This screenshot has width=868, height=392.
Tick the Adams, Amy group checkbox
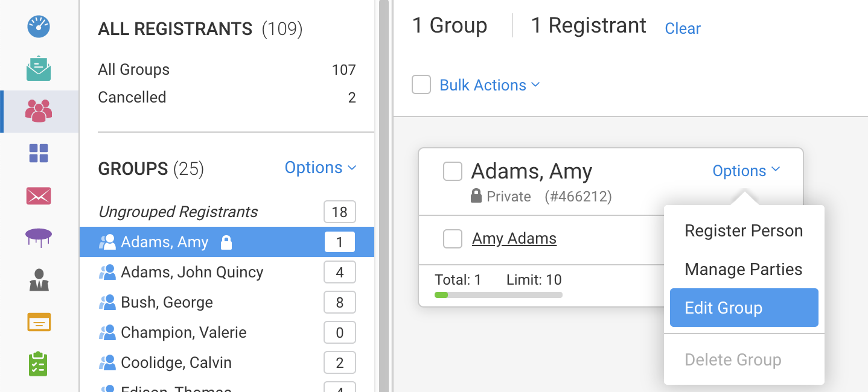(x=453, y=171)
